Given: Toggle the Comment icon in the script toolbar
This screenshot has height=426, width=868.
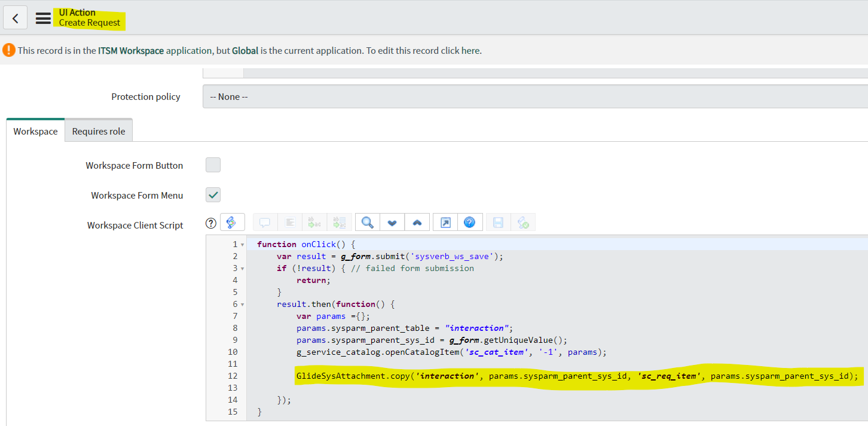Looking at the screenshot, I should click(265, 222).
